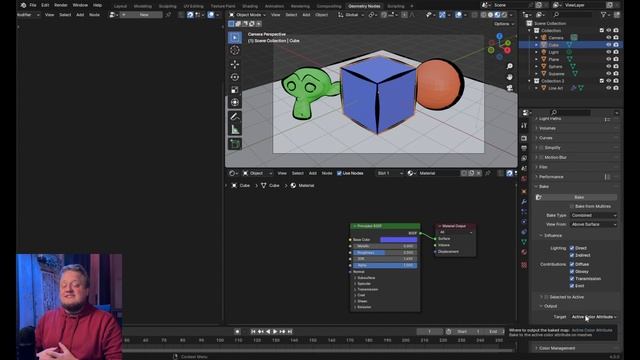Viewport: 640px width, 360px height.
Task: Select the Move tool in viewport toolbar
Action: point(235,64)
